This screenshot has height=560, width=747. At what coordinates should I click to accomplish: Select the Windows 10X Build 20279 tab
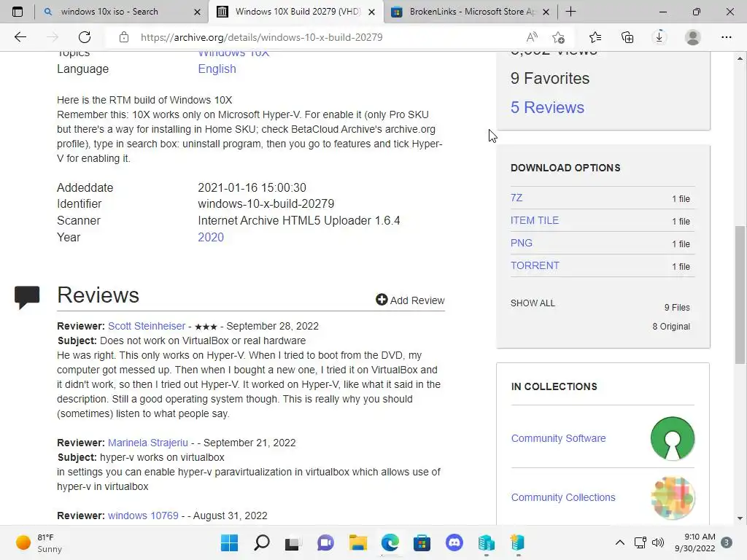point(298,12)
